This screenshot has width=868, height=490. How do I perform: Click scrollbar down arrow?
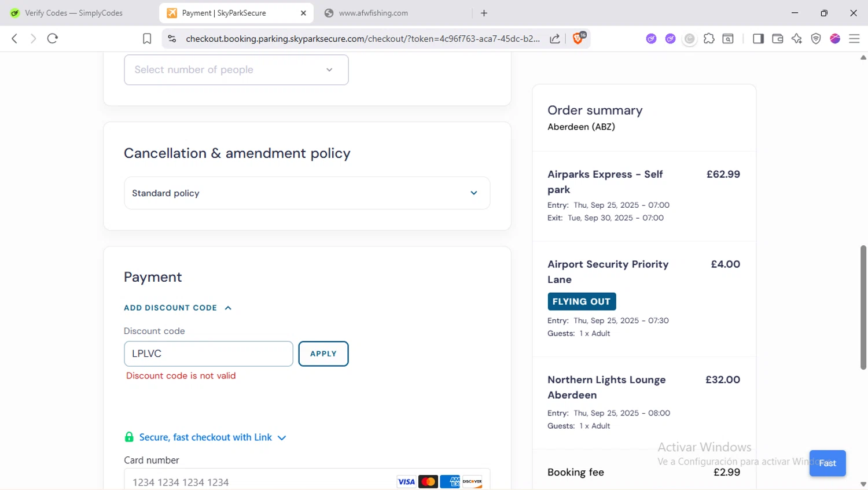[x=863, y=484]
